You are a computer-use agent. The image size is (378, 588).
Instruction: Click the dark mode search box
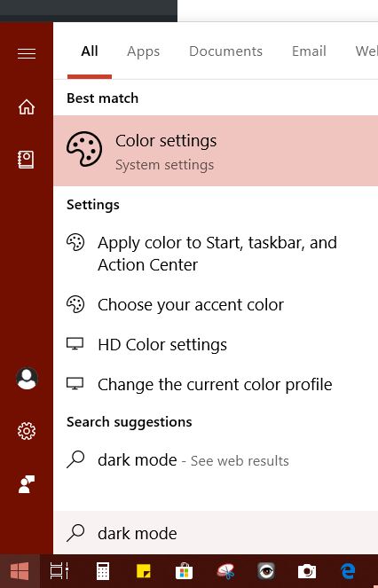(216, 533)
